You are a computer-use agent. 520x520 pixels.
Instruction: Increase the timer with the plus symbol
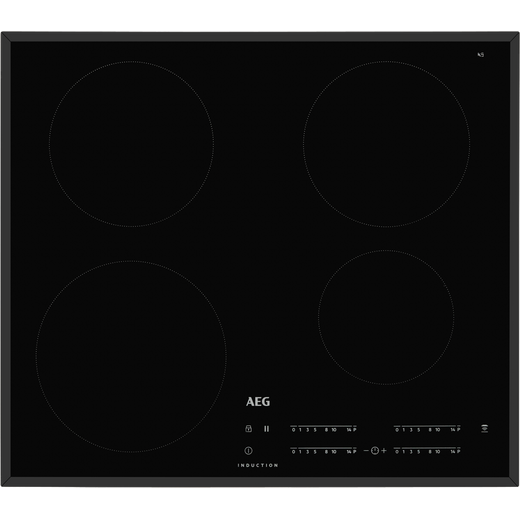coord(384,451)
